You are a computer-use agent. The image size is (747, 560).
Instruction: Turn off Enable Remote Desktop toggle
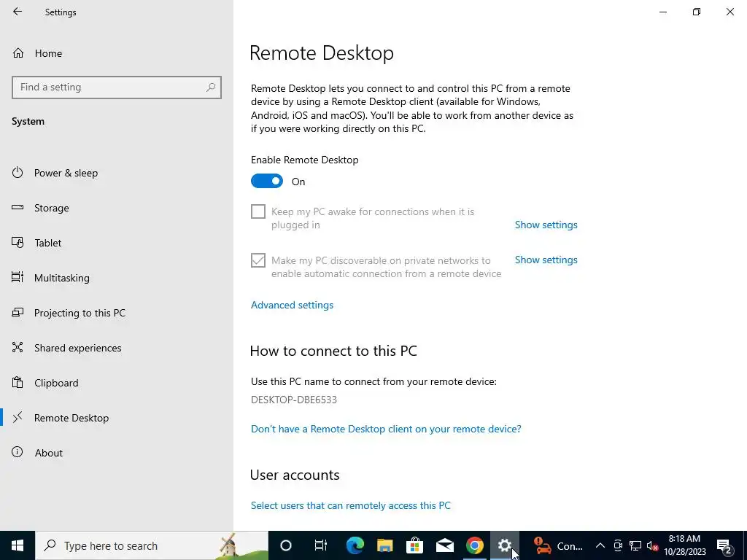267,181
